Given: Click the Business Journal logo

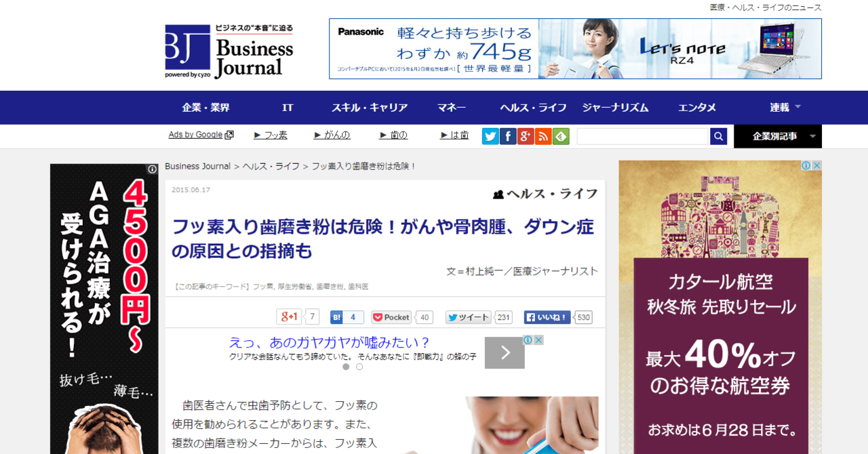Looking at the screenshot, I should pyautogui.click(x=229, y=51).
